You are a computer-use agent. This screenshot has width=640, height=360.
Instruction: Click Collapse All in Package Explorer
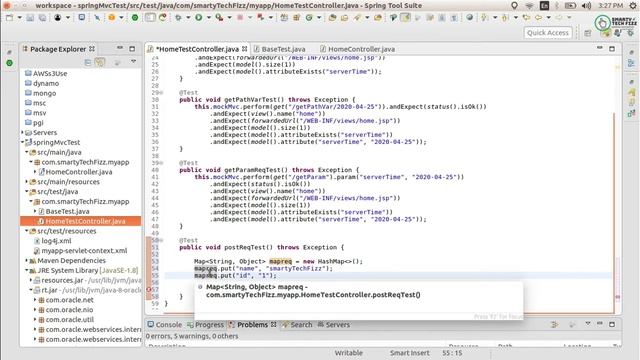88,62
